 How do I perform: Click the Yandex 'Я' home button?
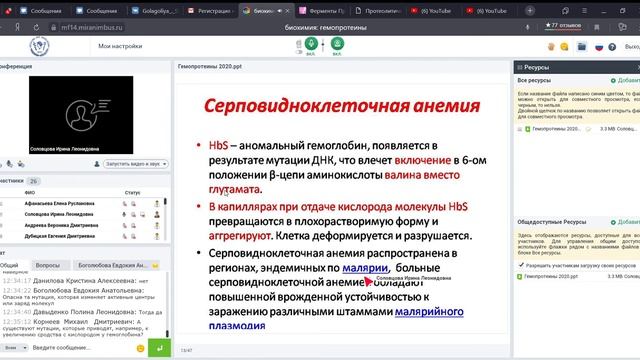tap(18, 27)
